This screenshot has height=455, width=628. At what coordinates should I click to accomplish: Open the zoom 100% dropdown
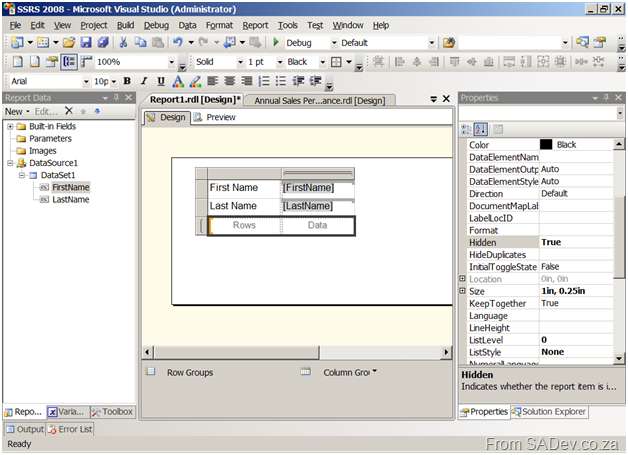click(171, 62)
